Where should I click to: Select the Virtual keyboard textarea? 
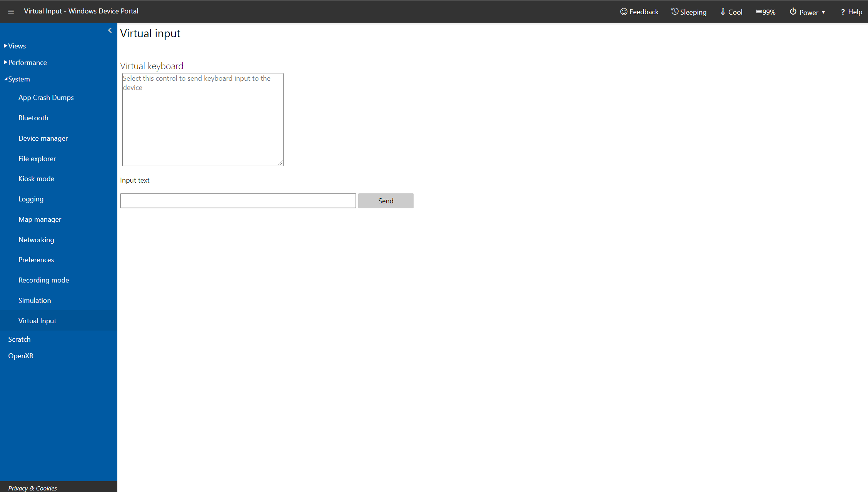pyautogui.click(x=202, y=119)
